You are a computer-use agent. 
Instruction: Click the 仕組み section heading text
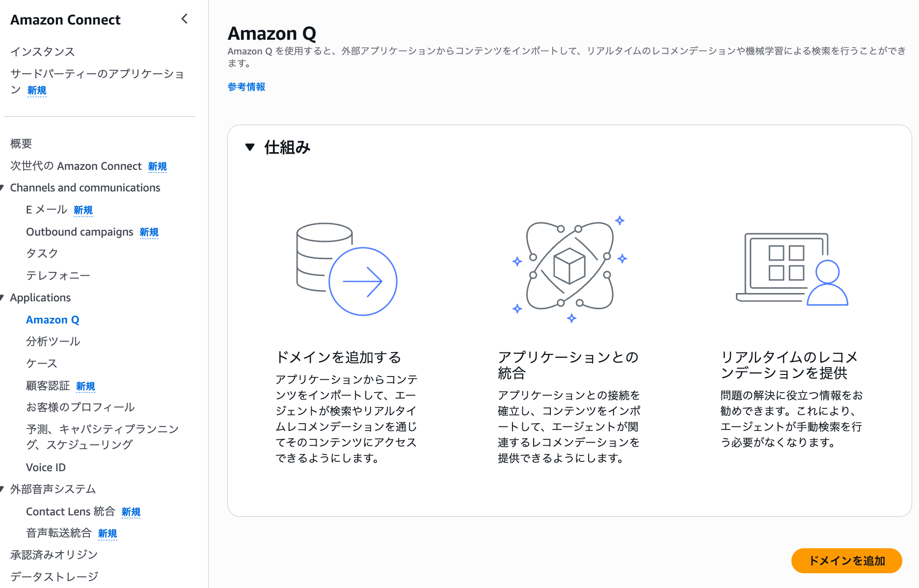click(x=287, y=147)
